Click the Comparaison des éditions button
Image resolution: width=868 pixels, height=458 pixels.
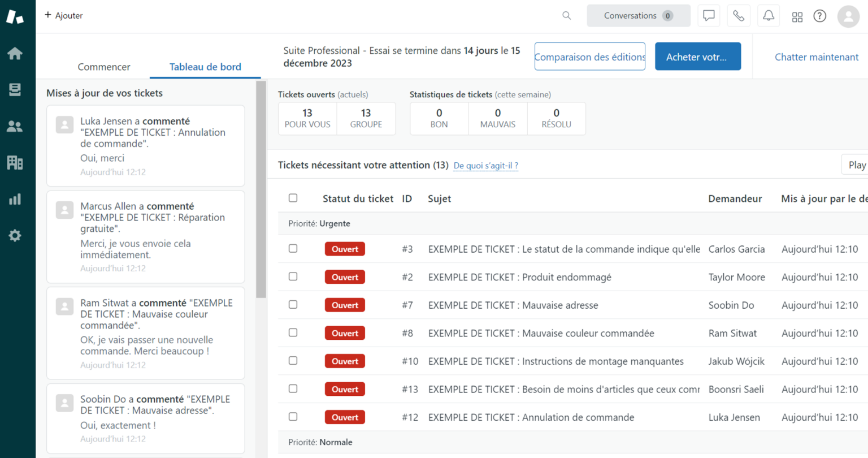(x=589, y=56)
